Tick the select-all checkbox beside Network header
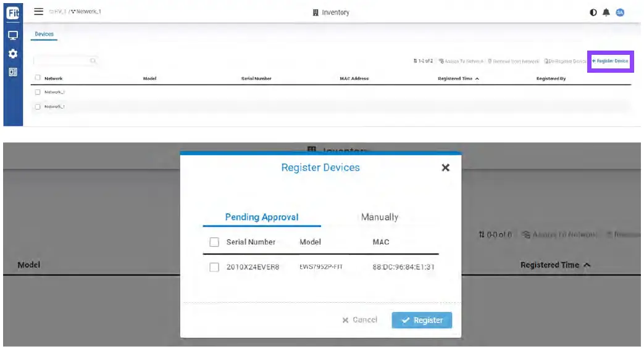The width and height of the screenshot is (644, 349). click(x=38, y=78)
